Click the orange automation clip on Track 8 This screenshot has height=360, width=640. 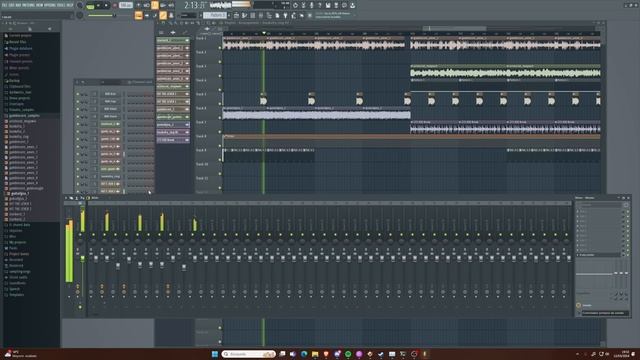click(x=411, y=136)
